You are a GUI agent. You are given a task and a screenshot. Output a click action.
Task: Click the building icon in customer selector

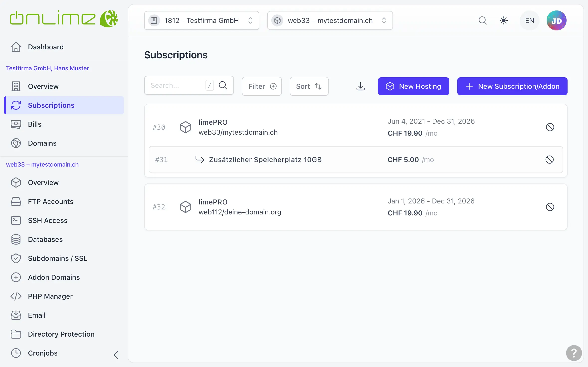(154, 20)
